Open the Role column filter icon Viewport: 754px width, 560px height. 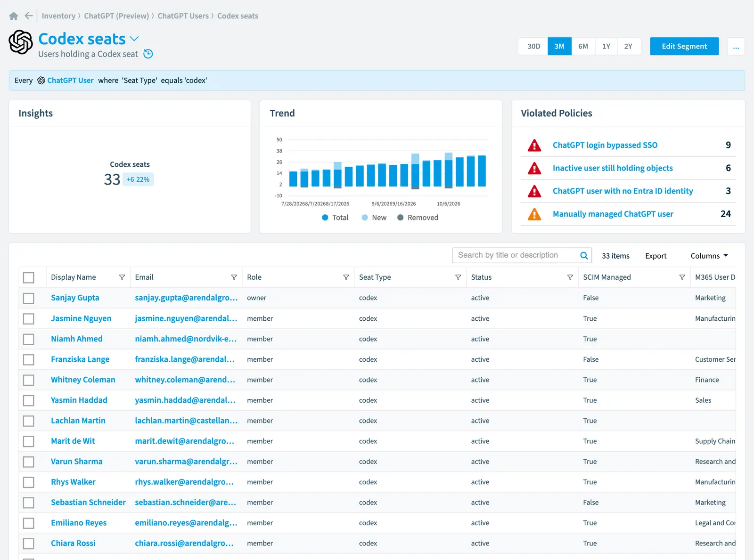coord(346,277)
